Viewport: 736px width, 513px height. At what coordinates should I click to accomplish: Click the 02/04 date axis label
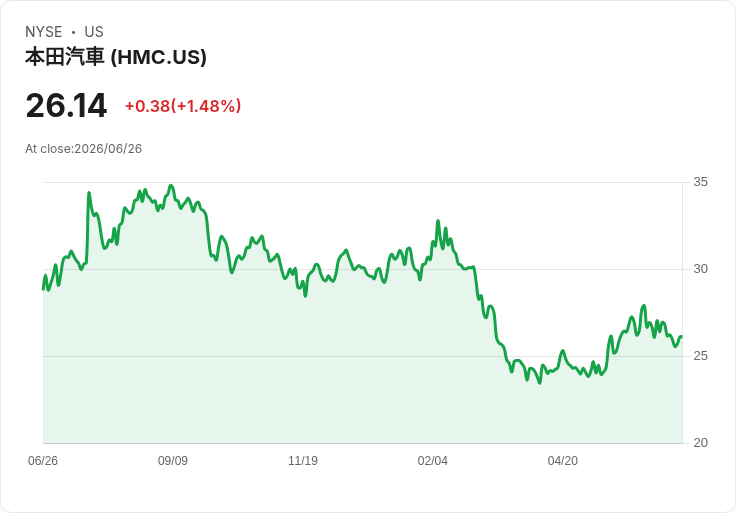[433, 460]
